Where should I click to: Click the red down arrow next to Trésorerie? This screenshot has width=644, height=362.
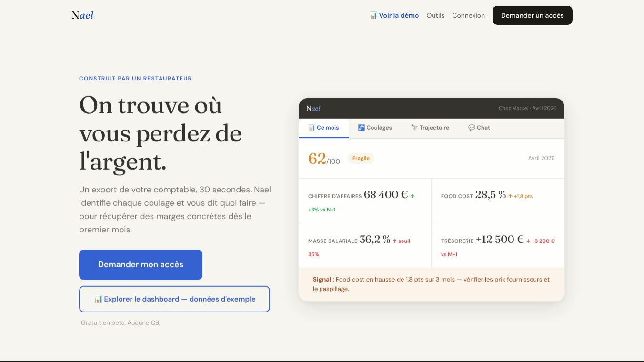point(528,241)
